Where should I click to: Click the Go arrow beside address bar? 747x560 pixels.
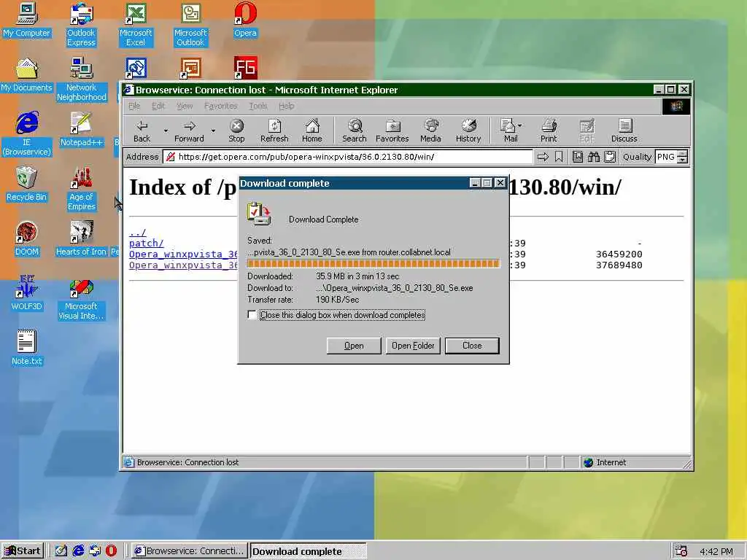tap(543, 157)
